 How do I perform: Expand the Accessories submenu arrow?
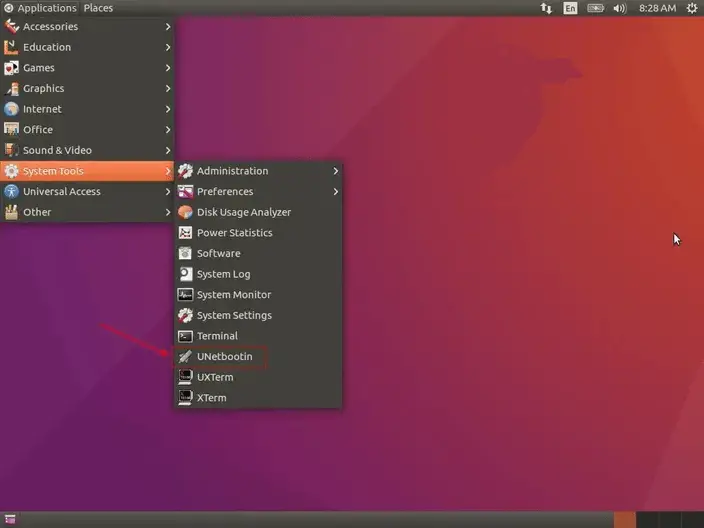[168, 26]
